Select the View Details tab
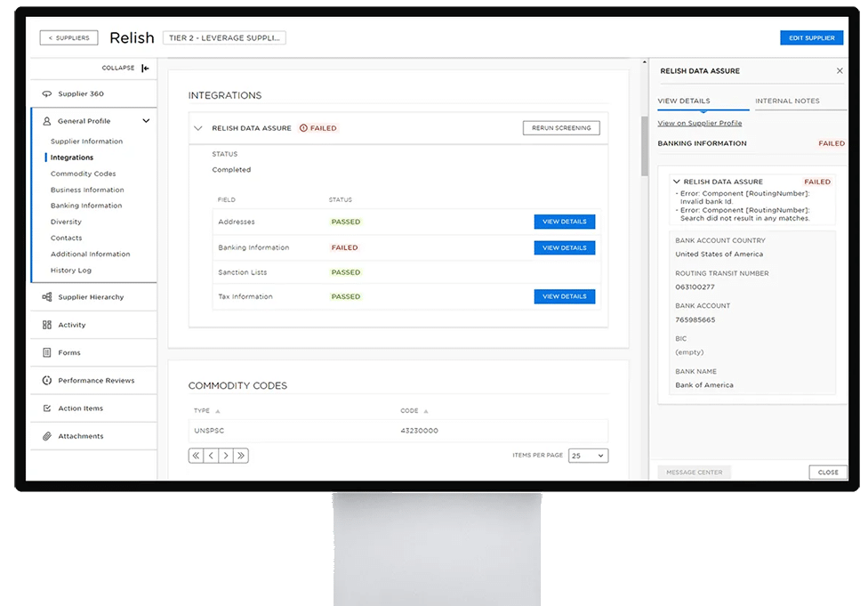The image size is (868, 606). tap(684, 101)
